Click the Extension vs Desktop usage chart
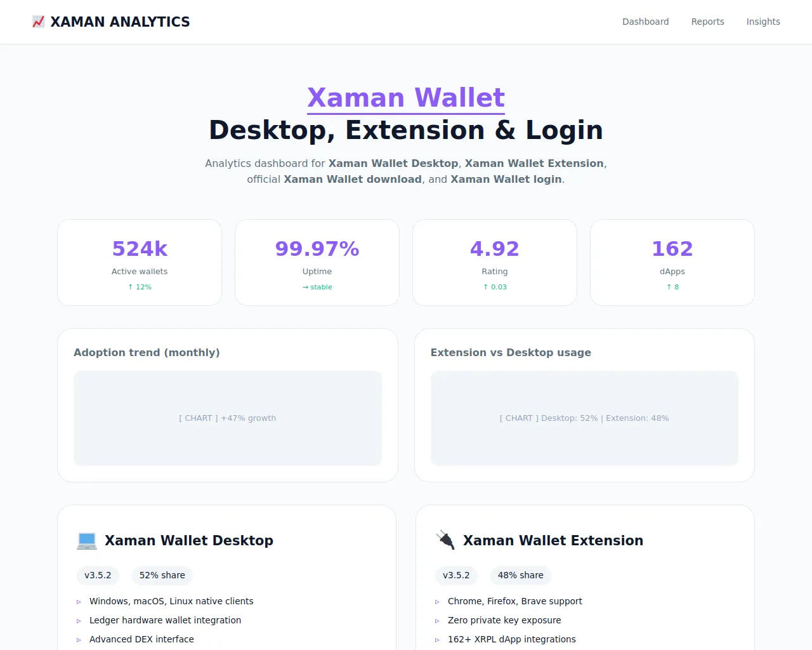Image resolution: width=812 pixels, height=650 pixels. 584,418
